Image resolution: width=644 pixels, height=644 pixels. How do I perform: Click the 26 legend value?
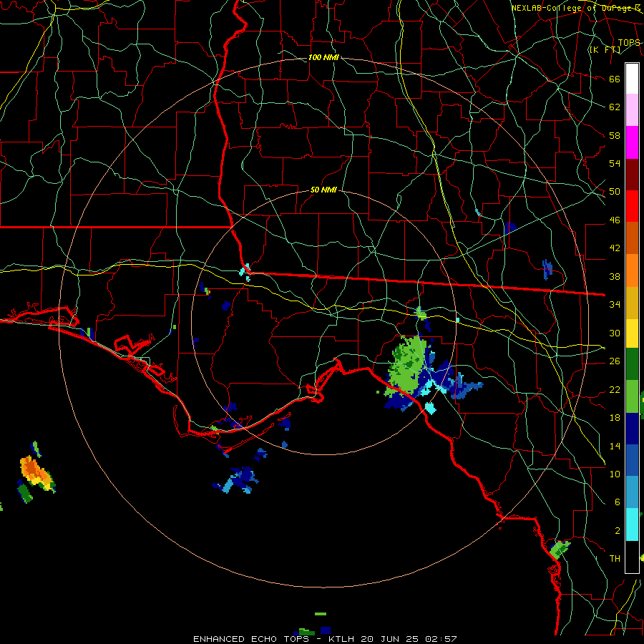tap(615, 361)
